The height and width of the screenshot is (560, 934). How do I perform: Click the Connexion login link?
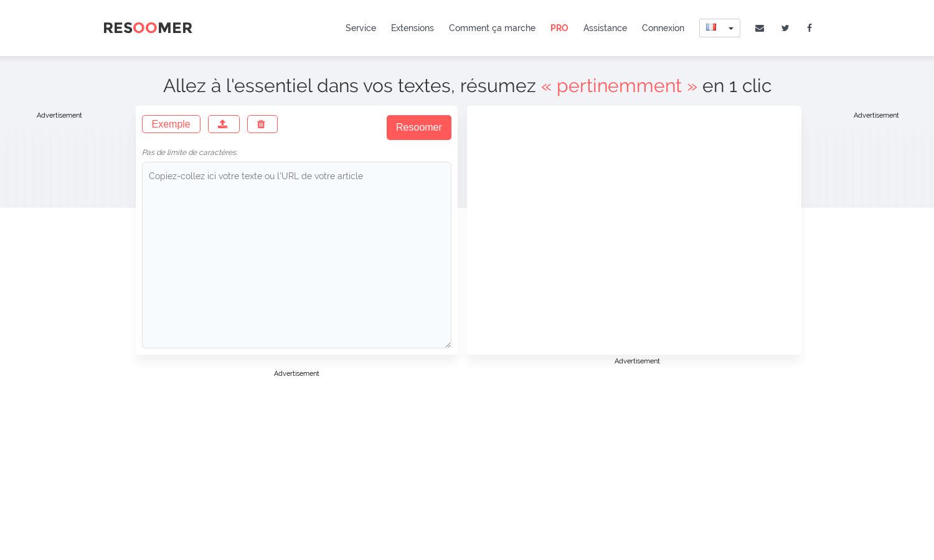pos(663,28)
